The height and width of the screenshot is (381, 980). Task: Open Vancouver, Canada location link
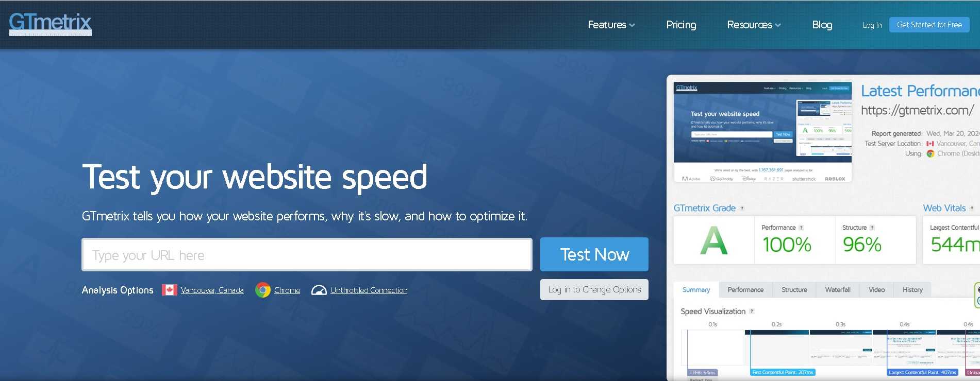click(212, 290)
